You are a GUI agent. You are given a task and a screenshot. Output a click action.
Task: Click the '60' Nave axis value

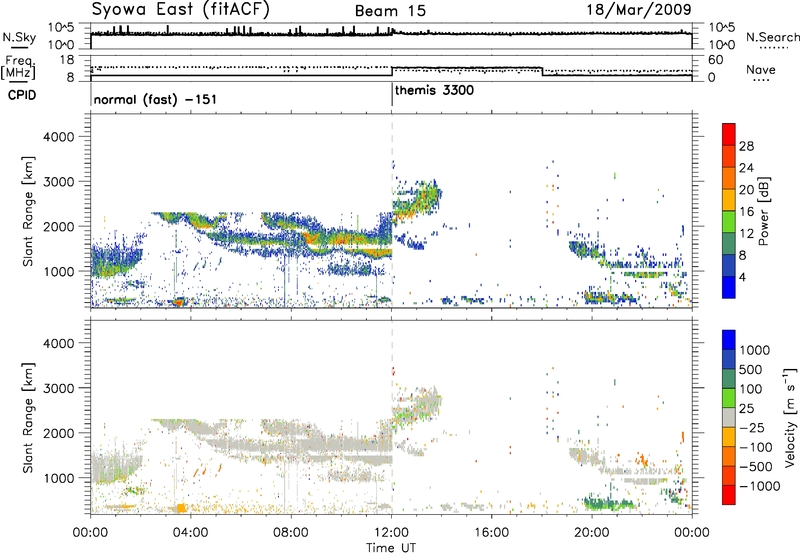[x=715, y=60]
